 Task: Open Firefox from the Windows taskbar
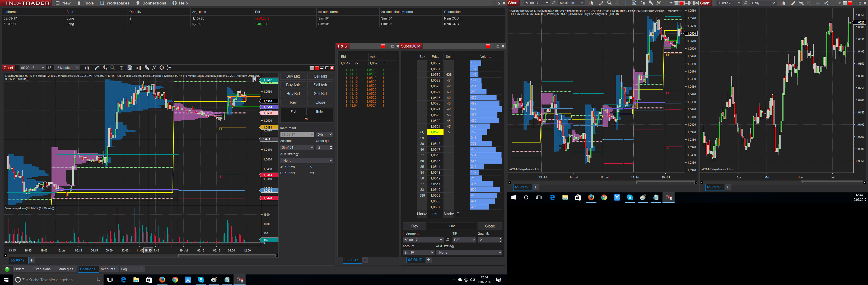click(x=162, y=280)
